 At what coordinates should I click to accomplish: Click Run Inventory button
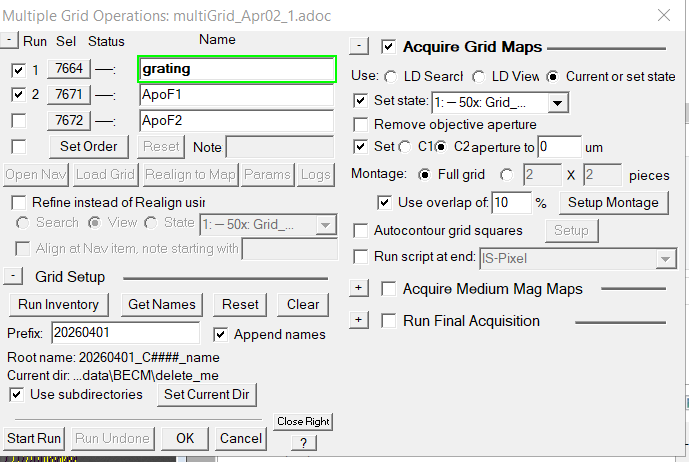[58, 305]
